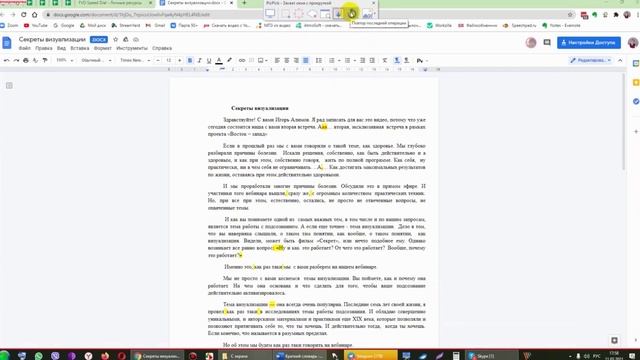Clear formatting from the selection
Screen dimensions: 640x360
coord(384,60)
